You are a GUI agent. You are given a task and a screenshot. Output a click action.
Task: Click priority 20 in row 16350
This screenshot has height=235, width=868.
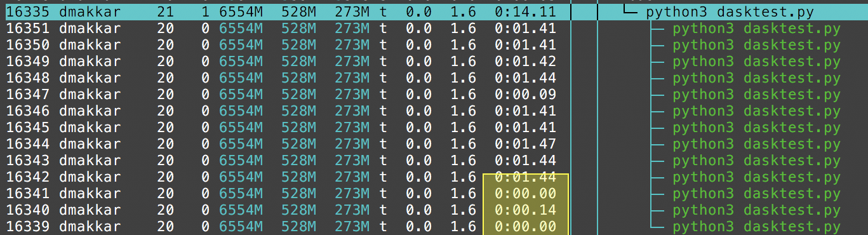tap(166, 45)
